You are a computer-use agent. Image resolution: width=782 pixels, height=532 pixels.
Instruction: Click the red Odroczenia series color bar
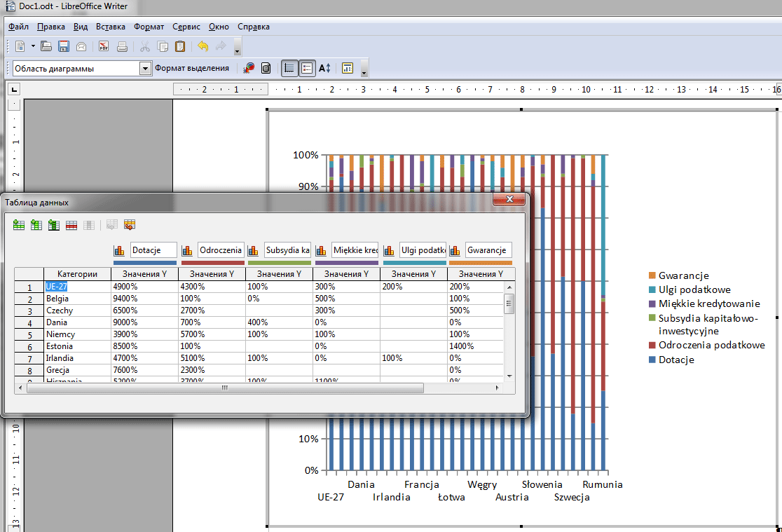point(213,263)
